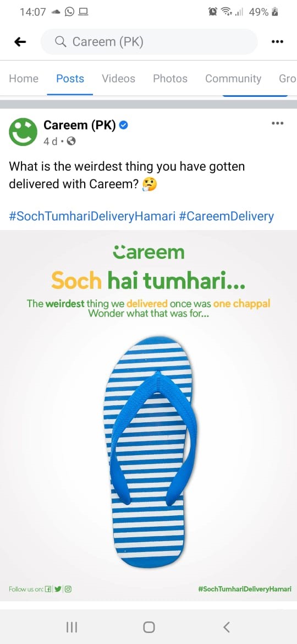
Task: Open the #SochTumhariDeliveryHamari hashtag link
Action: point(92,216)
